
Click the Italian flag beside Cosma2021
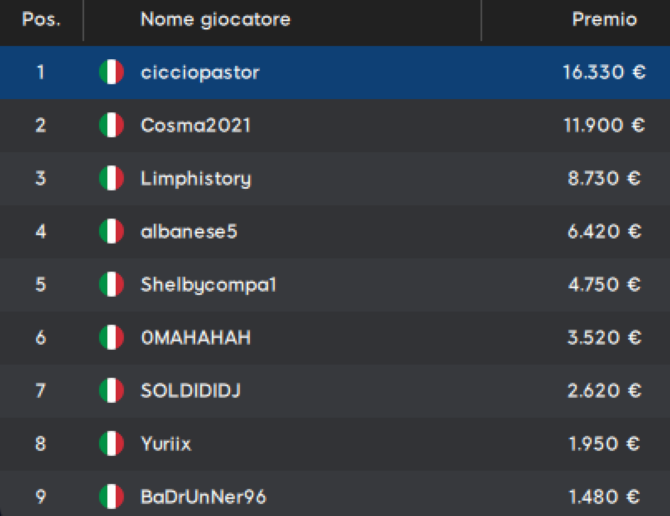tap(112, 125)
